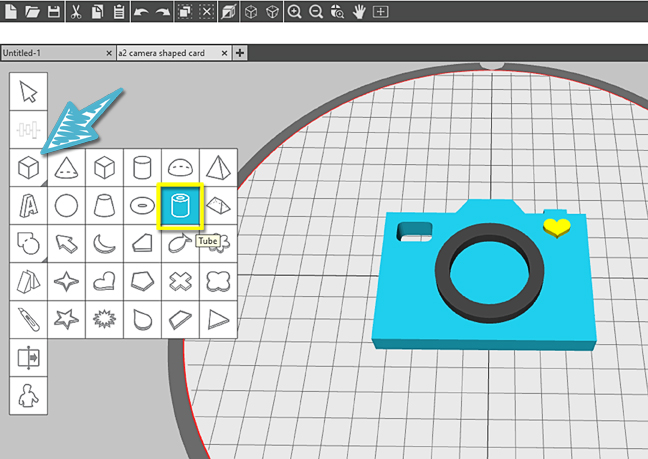This screenshot has width=648, height=459.
Task: Insert the flat triangle shape
Action: (x=218, y=319)
